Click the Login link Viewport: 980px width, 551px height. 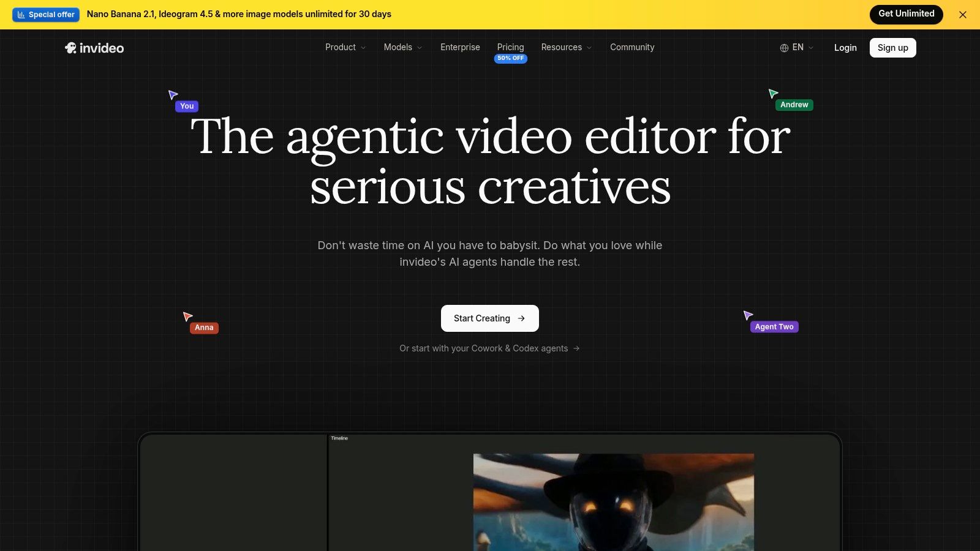845,48
